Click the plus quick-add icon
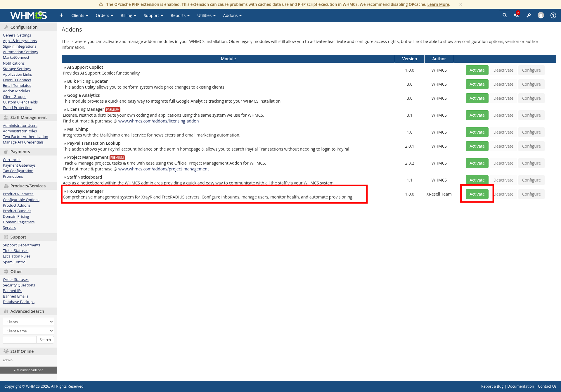 [x=61, y=15]
